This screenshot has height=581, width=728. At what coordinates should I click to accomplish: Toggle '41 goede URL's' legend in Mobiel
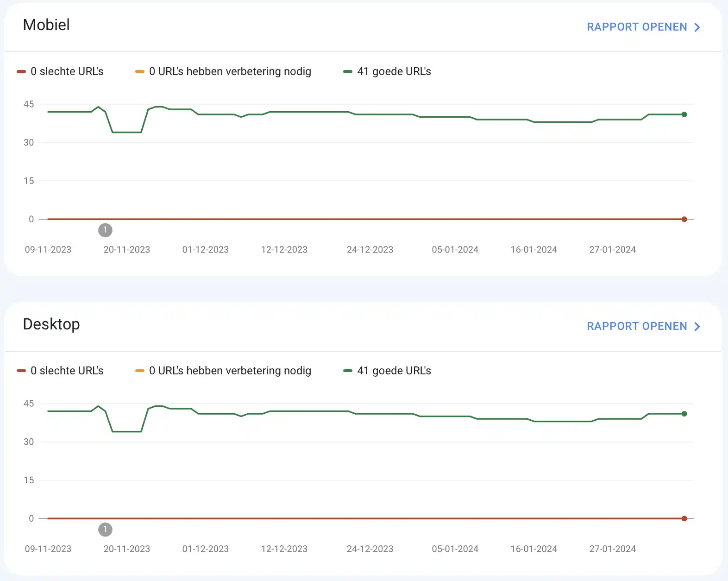tap(387, 71)
